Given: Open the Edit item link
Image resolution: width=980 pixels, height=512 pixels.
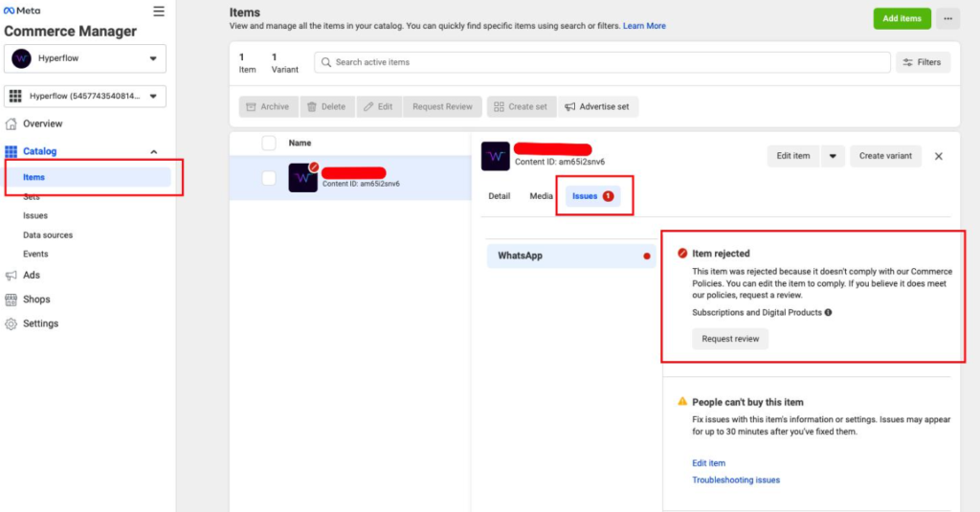Looking at the screenshot, I should click(x=709, y=463).
